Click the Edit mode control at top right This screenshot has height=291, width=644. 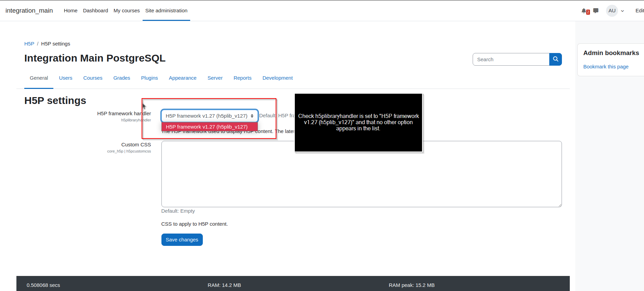pos(640,11)
